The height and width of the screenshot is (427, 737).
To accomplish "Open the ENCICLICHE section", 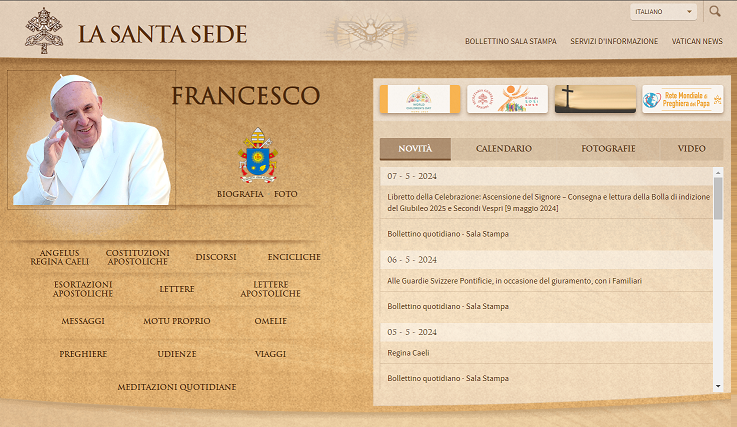I will [294, 257].
